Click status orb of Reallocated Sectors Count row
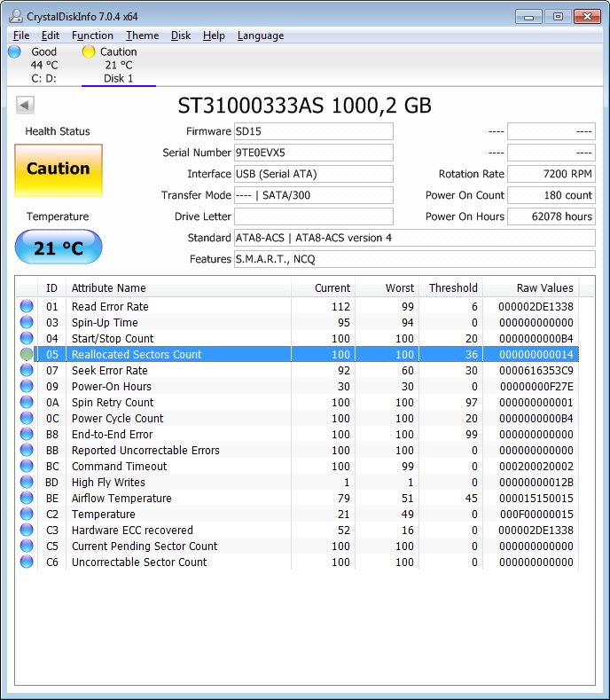 point(27,355)
